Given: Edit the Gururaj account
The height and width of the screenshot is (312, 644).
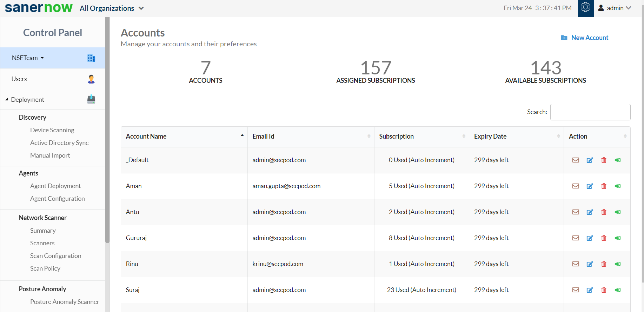Looking at the screenshot, I should (x=590, y=238).
